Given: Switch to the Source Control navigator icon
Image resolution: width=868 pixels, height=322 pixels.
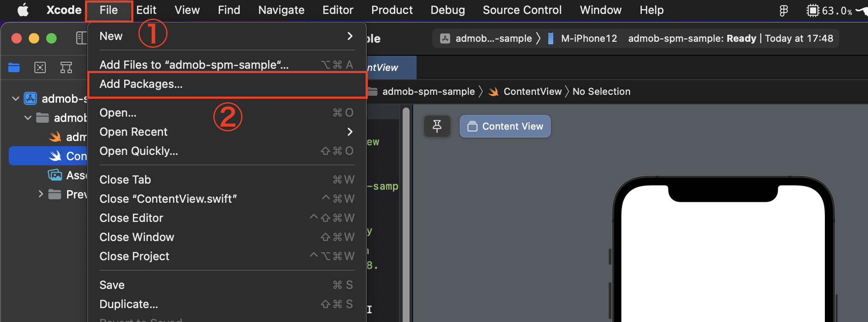Looking at the screenshot, I should pos(40,67).
